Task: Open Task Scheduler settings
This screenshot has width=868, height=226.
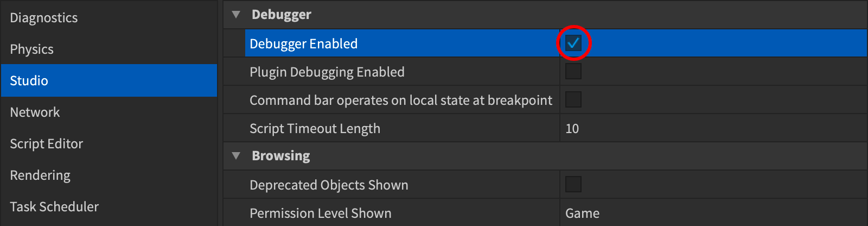Action: [x=54, y=207]
